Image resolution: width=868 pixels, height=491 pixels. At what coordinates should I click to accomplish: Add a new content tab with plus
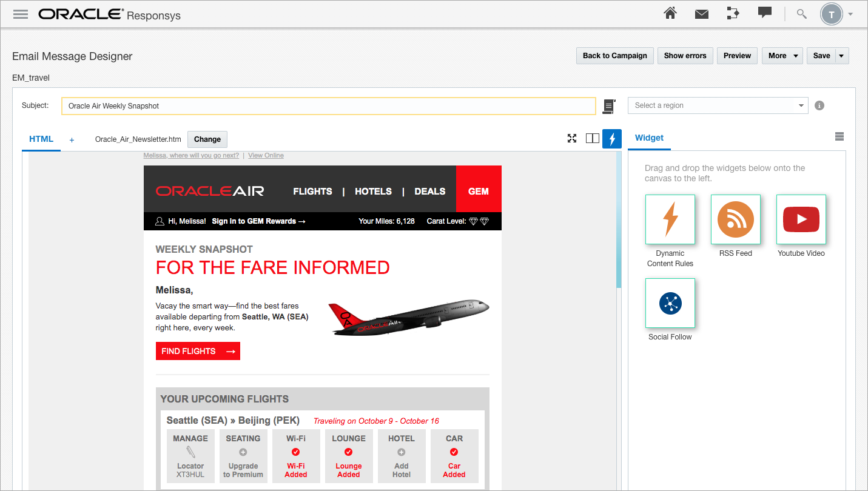[x=72, y=140]
